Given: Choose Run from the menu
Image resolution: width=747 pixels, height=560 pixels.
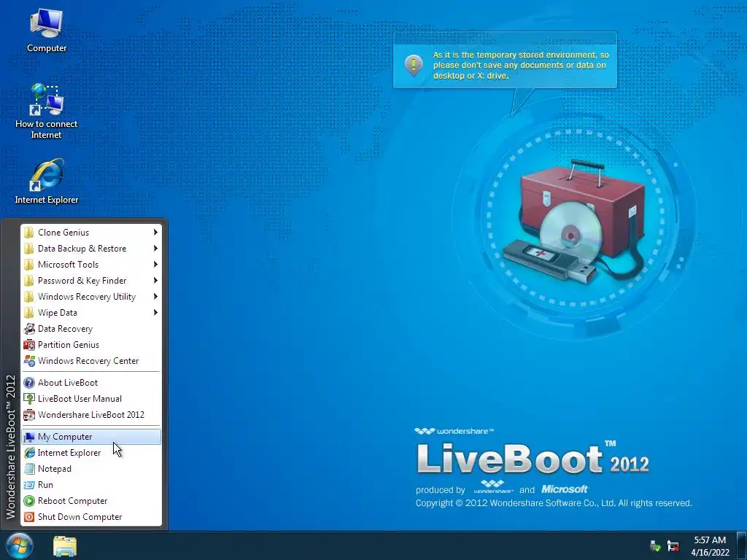Looking at the screenshot, I should pyautogui.click(x=91, y=485).
